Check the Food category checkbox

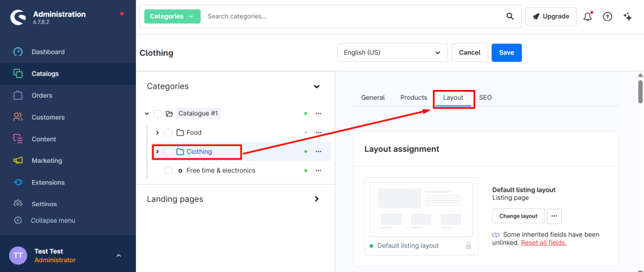coord(168,133)
